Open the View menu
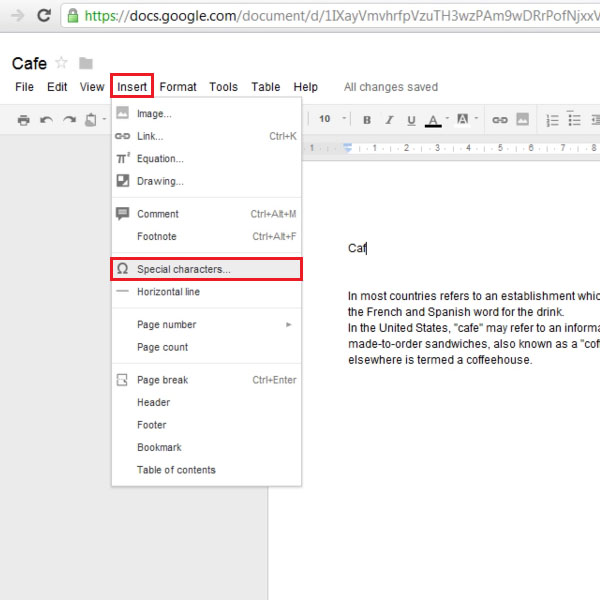 [92, 87]
